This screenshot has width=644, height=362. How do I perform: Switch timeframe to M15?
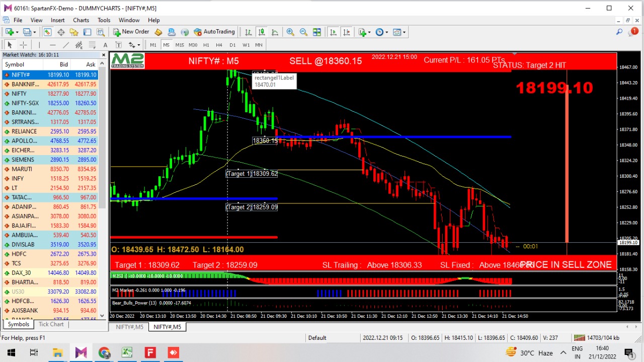(x=180, y=45)
